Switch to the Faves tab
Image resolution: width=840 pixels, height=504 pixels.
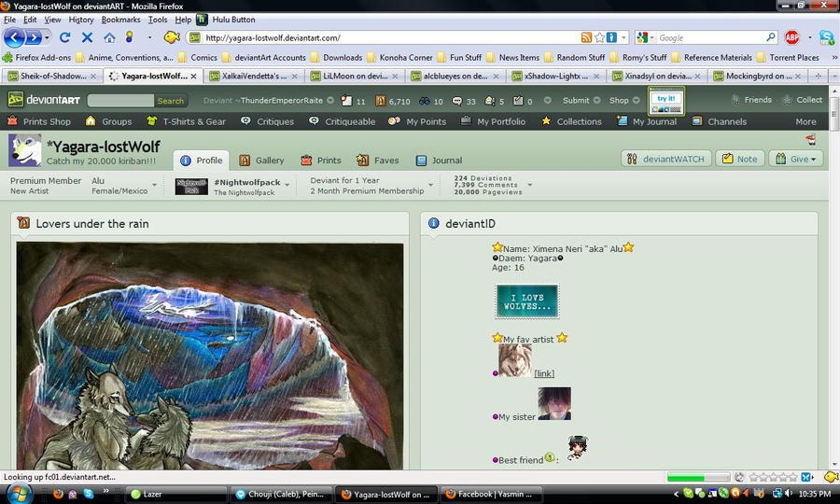pos(378,161)
